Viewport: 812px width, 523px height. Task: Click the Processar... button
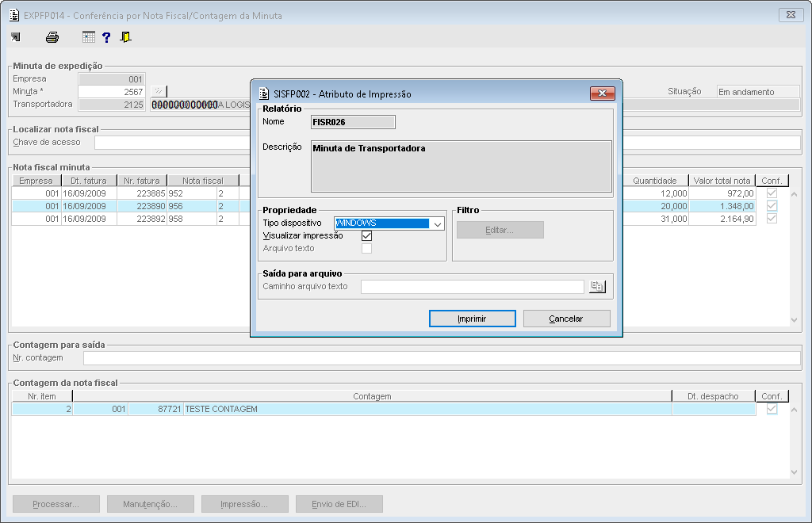click(56, 504)
